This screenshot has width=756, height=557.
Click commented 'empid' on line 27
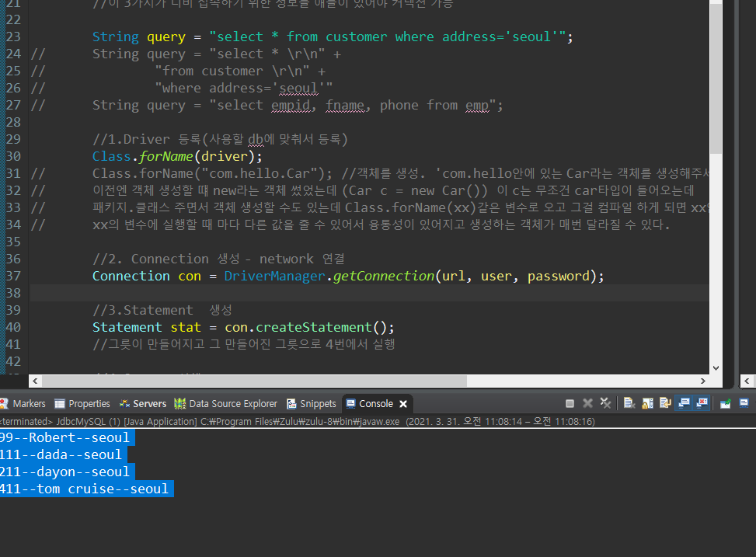point(291,105)
